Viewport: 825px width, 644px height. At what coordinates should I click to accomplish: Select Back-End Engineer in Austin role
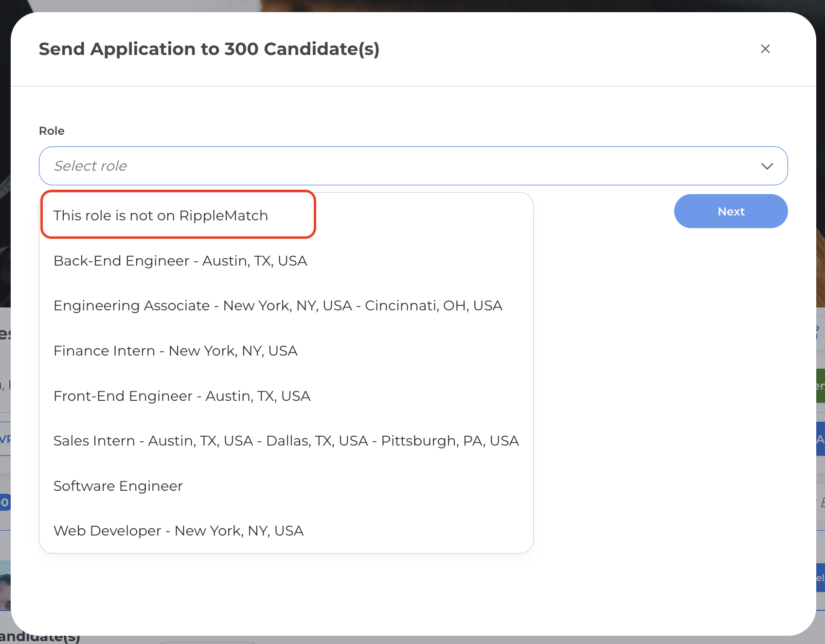(180, 261)
